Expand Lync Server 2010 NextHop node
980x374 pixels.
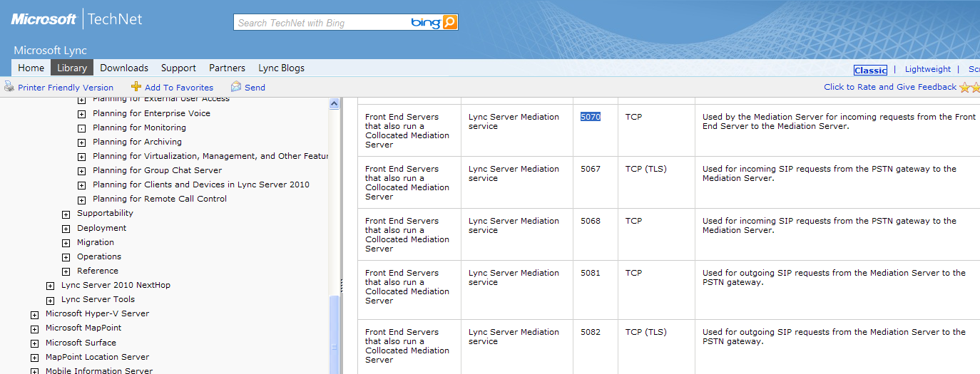(x=50, y=286)
